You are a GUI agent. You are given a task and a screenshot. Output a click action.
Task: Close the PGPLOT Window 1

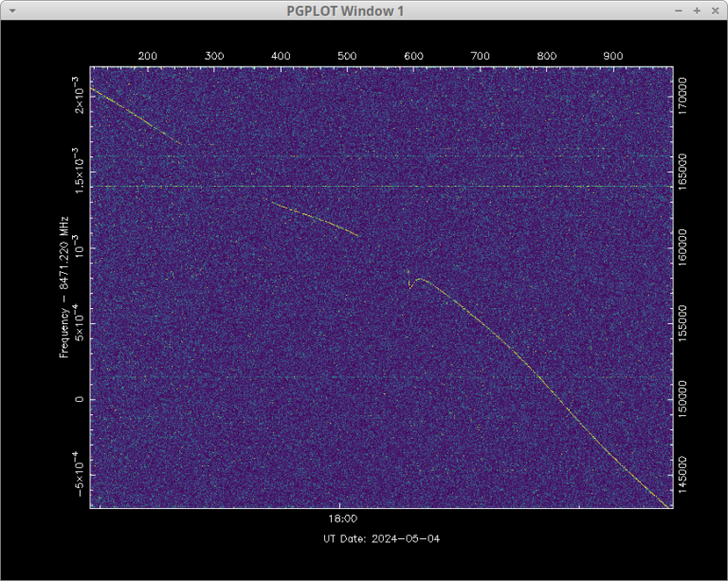click(x=715, y=10)
